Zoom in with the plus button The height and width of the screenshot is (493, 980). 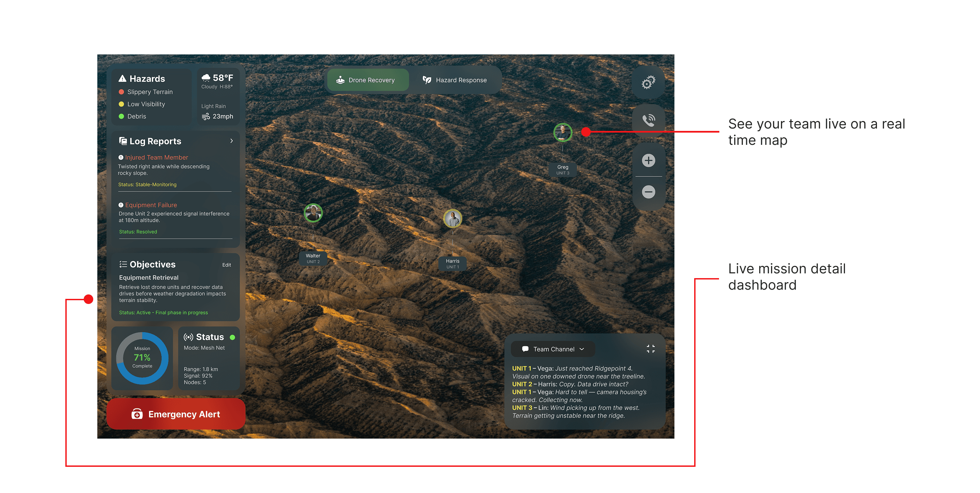[x=648, y=160]
